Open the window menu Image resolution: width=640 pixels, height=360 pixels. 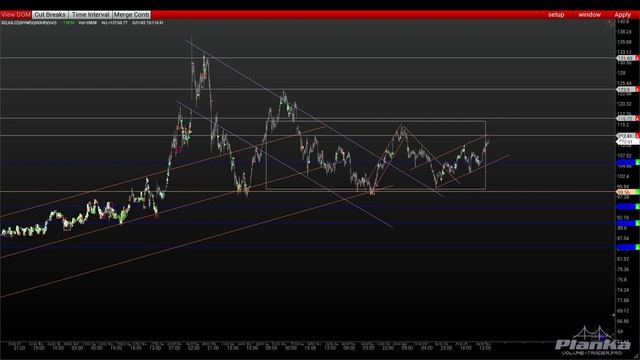coord(589,14)
